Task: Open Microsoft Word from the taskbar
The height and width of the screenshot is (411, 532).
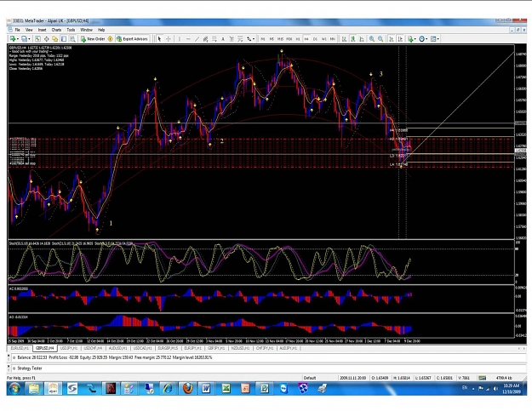Action: tap(206, 389)
